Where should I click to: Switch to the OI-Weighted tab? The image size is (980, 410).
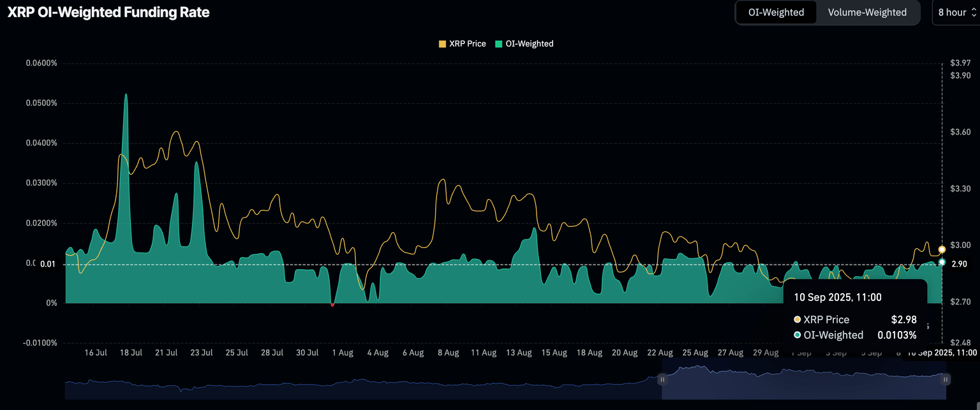[776, 12]
